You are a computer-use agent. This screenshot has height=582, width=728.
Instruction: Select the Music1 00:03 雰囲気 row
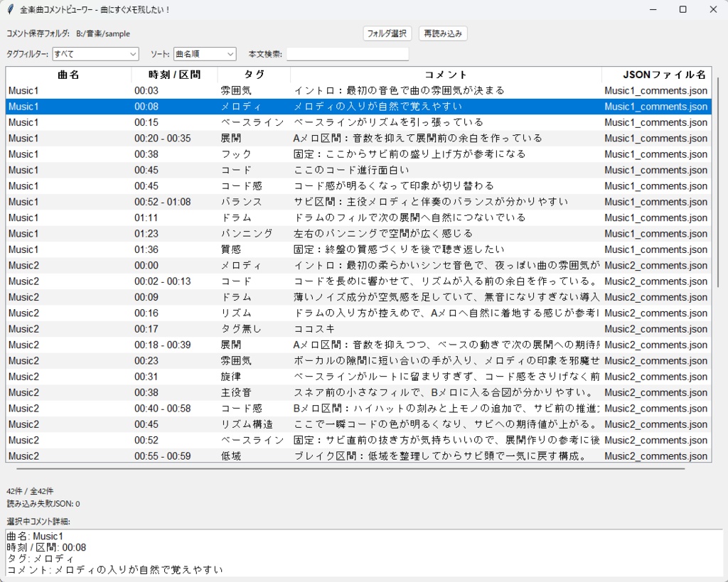(x=358, y=90)
